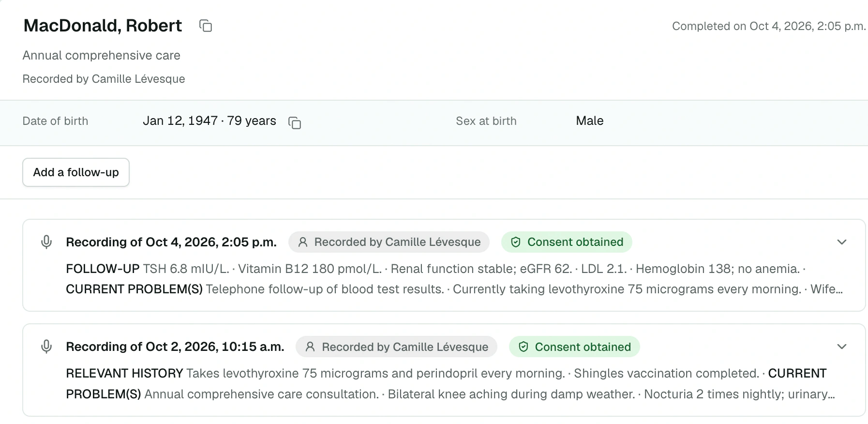Select the patient name MacDonald, Robert
The width and height of the screenshot is (868, 424).
click(103, 26)
